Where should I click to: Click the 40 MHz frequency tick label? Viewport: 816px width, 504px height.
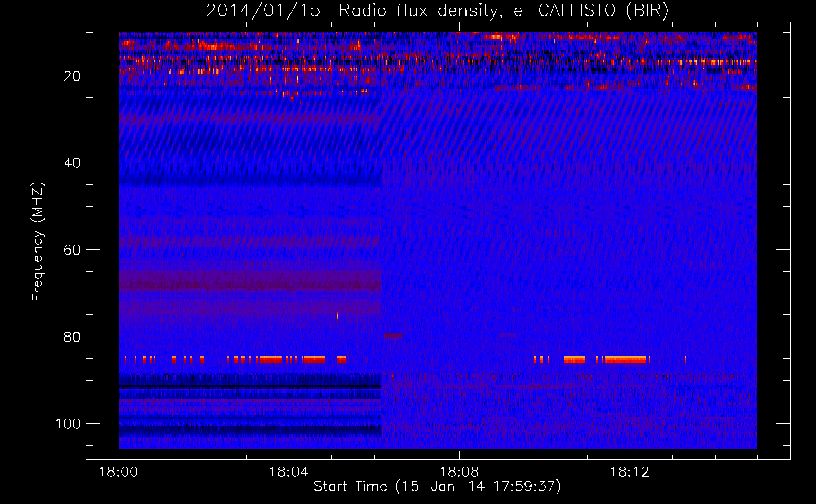point(73,163)
